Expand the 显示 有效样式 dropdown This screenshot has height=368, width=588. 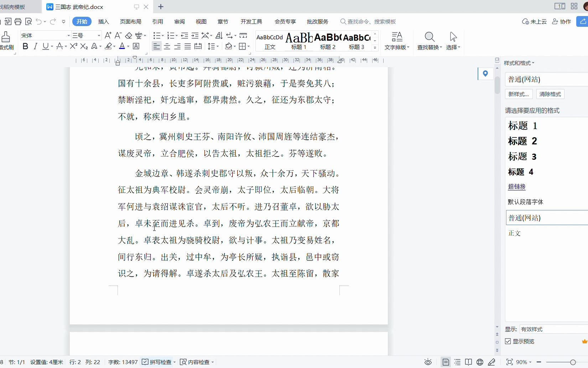(553, 329)
